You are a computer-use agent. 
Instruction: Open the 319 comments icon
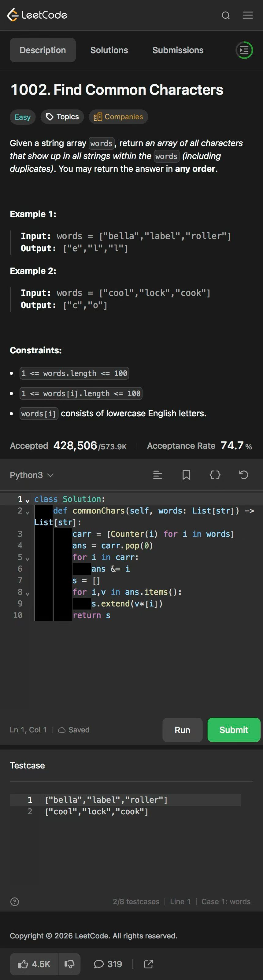click(108, 963)
